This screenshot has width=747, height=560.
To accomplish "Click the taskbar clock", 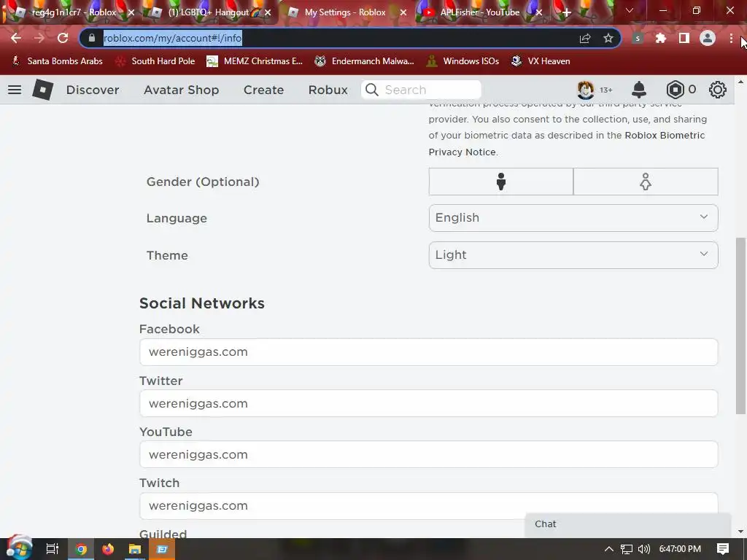I will [x=680, y=549].
